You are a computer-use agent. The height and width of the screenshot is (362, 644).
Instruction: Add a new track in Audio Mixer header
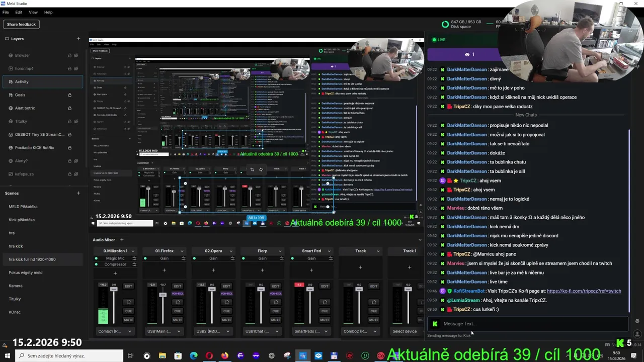pos(121,240)
